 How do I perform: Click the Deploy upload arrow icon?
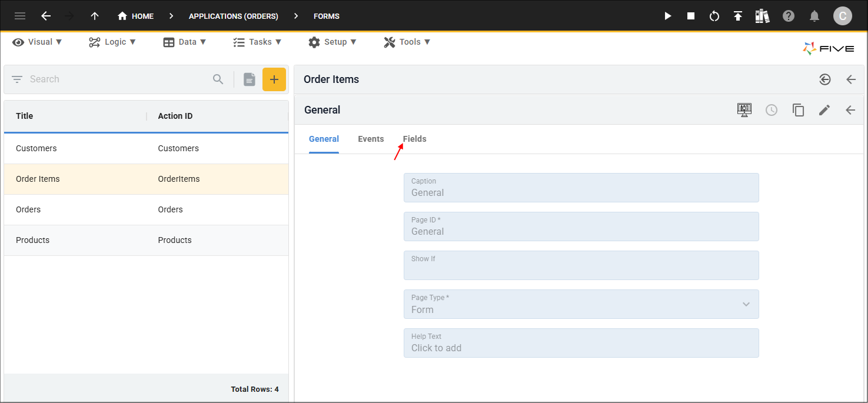pyautogui.click(x=738, y=16)
